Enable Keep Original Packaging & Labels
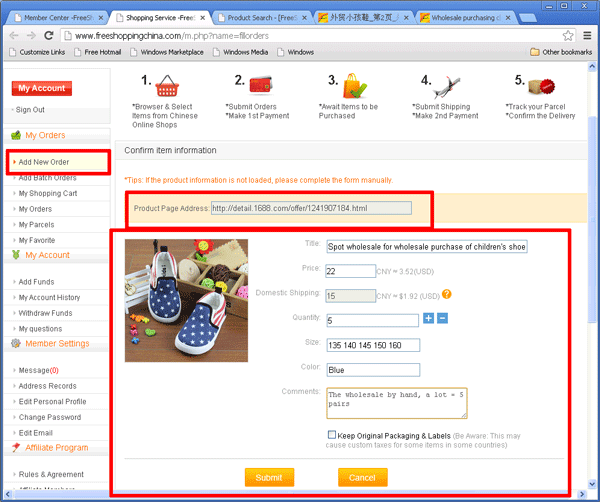 331,435
